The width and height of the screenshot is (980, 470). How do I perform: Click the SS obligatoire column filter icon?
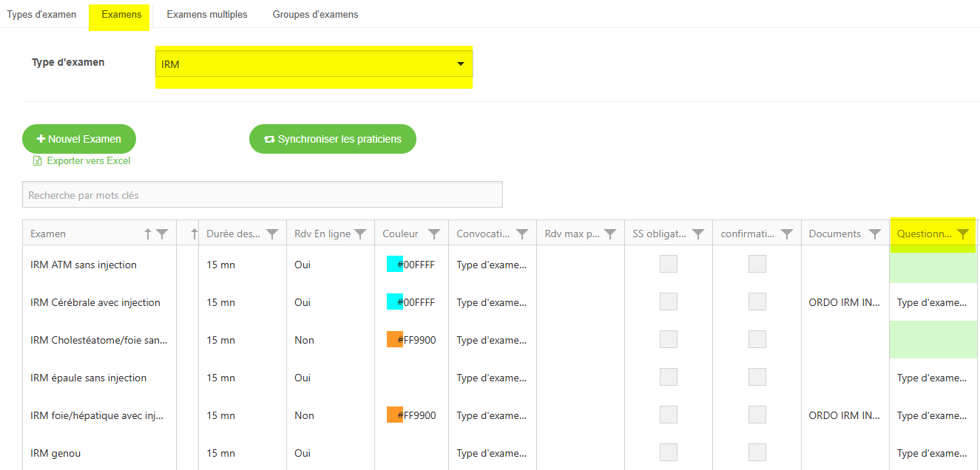(698, 234)
